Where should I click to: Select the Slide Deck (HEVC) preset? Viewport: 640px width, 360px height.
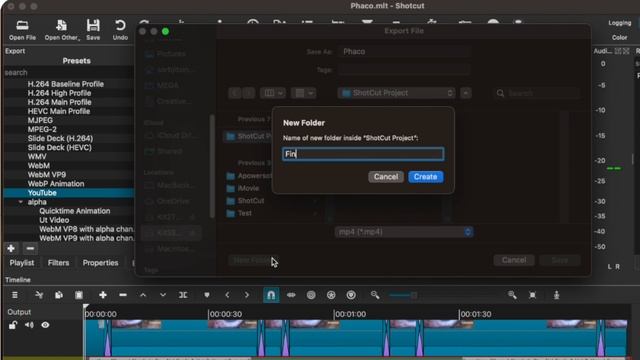pos(60,147)
